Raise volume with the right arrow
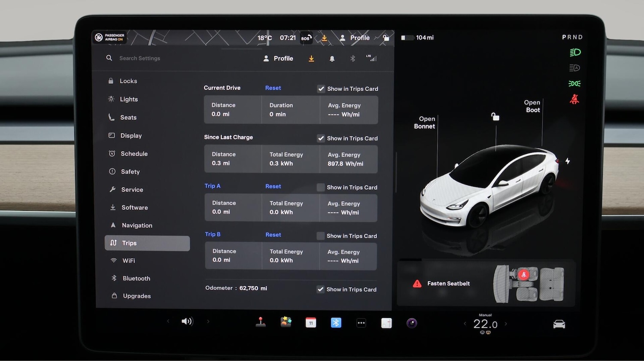644x361 pixels. click(208, 322)
